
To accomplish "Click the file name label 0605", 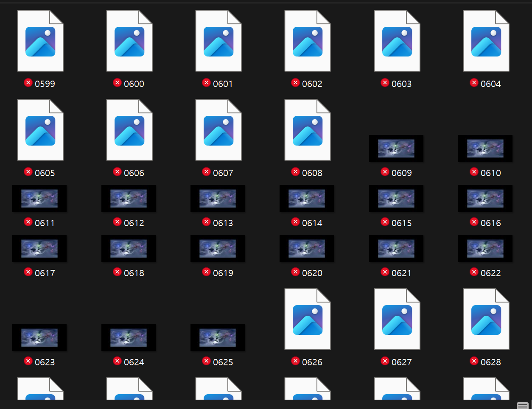I will coord(45,173).
